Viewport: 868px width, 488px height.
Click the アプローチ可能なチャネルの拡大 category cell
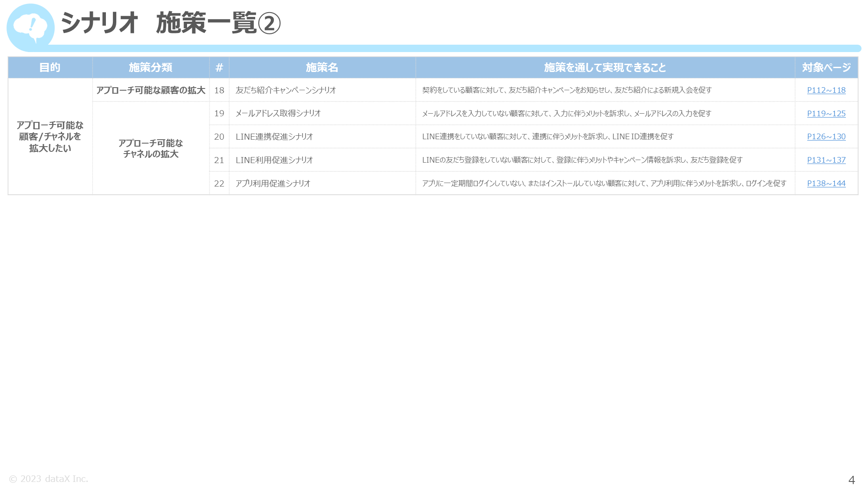click(151, 148)
